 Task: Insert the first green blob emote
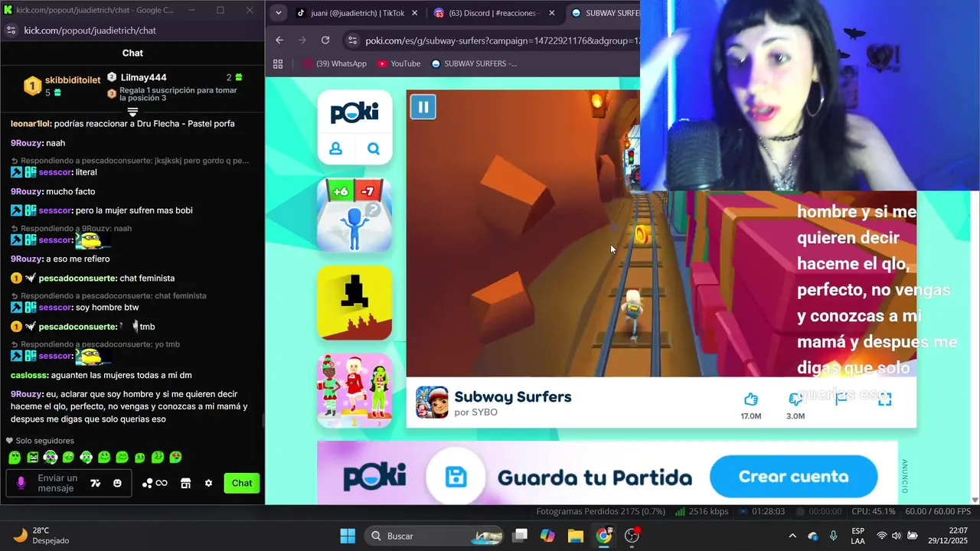coord(15,458)
